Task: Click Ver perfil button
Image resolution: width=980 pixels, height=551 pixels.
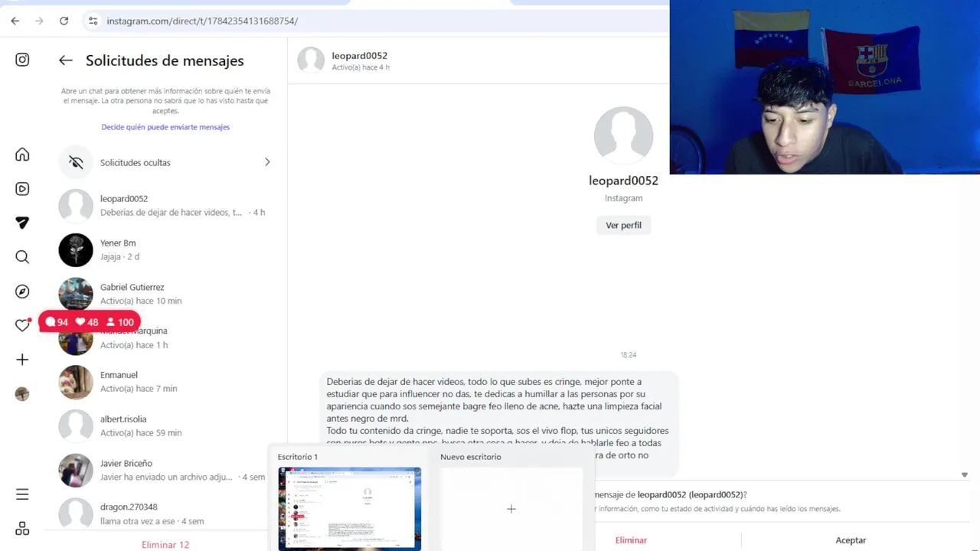Action: pos(623,225)
